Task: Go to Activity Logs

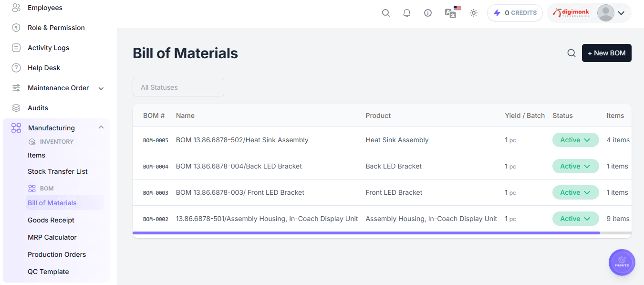Action: click(x=48, y=48)
